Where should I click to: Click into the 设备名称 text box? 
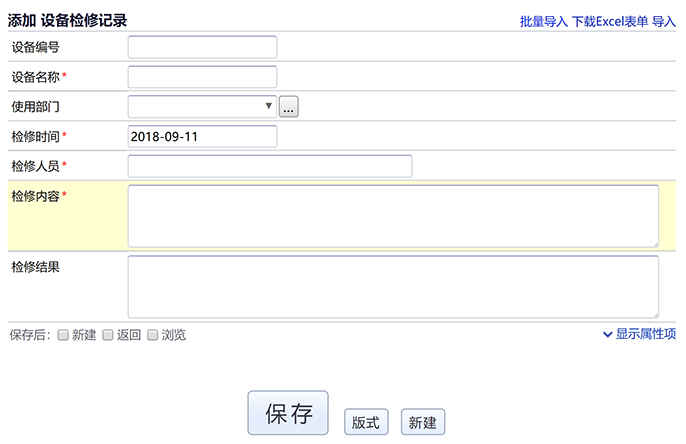pos(202,76)
